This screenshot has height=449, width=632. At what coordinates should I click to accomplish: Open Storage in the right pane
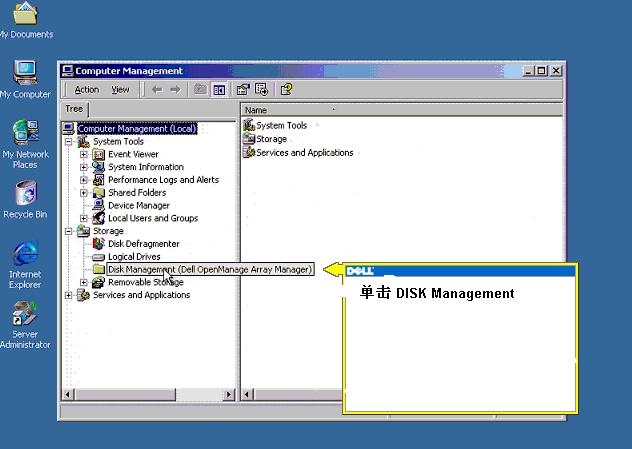point(271,139)
